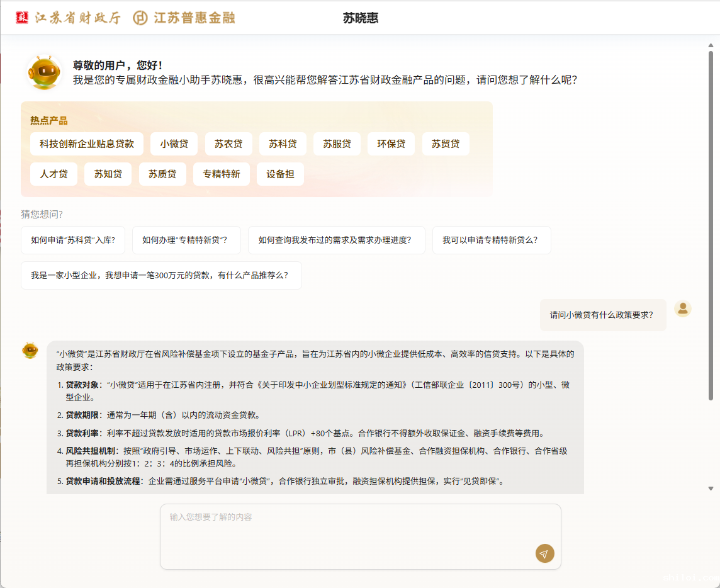The height and width of the screenshot is (588, 720).
Task: Click the user avatar beside the question
Action: pos(682,308)
